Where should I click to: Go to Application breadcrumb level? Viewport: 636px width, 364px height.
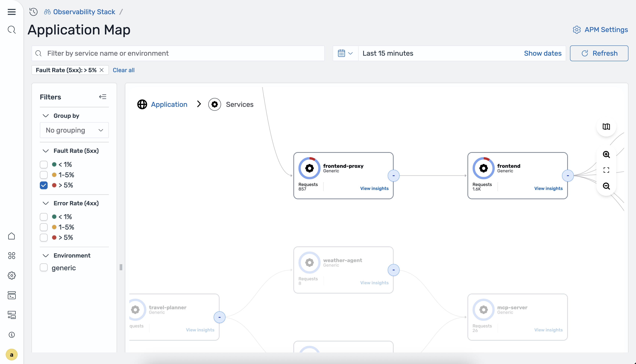(169, 104)
